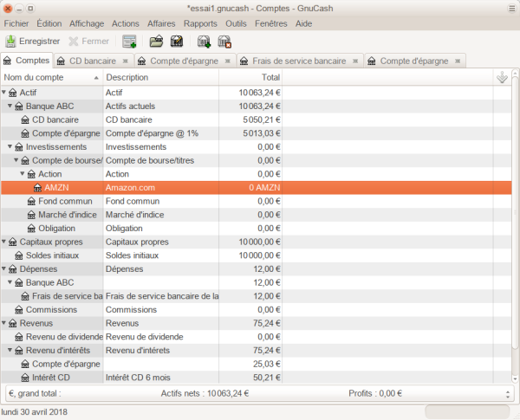
Task: Click the delete account icon with red X
Action: 224,42
